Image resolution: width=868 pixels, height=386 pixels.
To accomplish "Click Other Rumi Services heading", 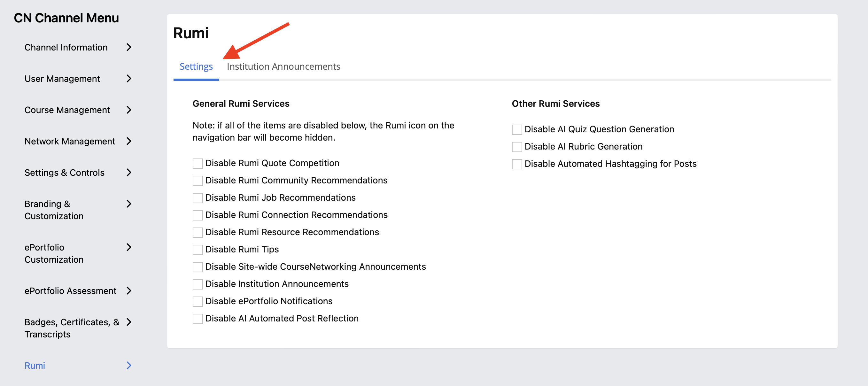I will click(556, 104).
